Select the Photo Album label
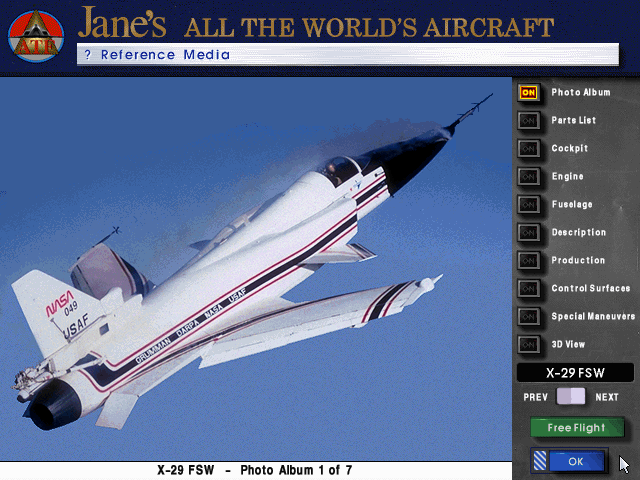Viewport: 640px width, 480px height. click(x=581, y=92)
